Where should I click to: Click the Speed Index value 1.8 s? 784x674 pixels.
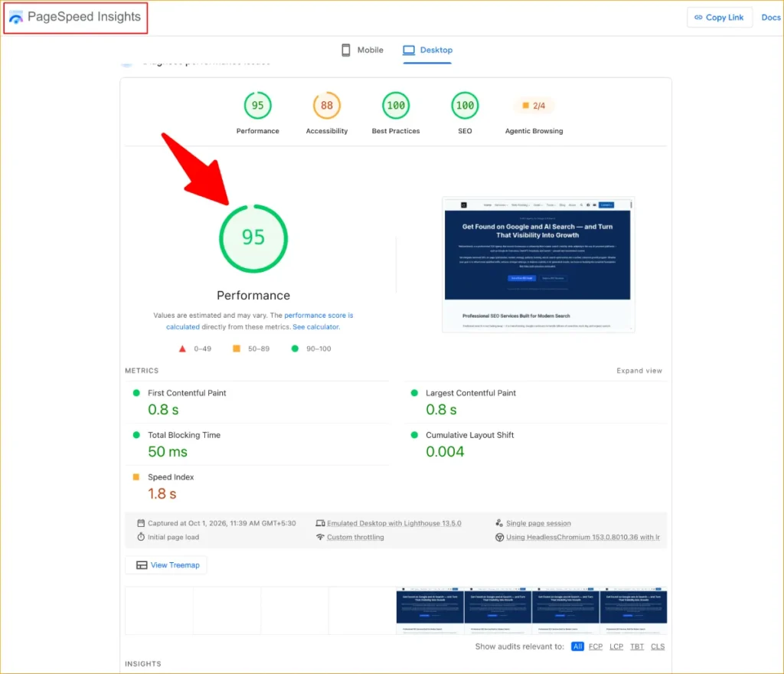pyautogui.click(x=162, y=494)
